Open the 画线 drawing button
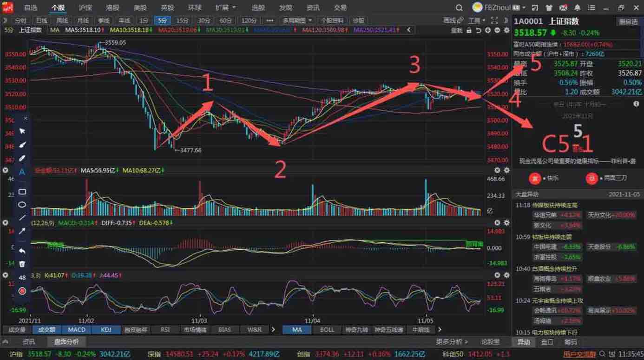The width and height of the screenshot is (644, 360). [453, 20]
